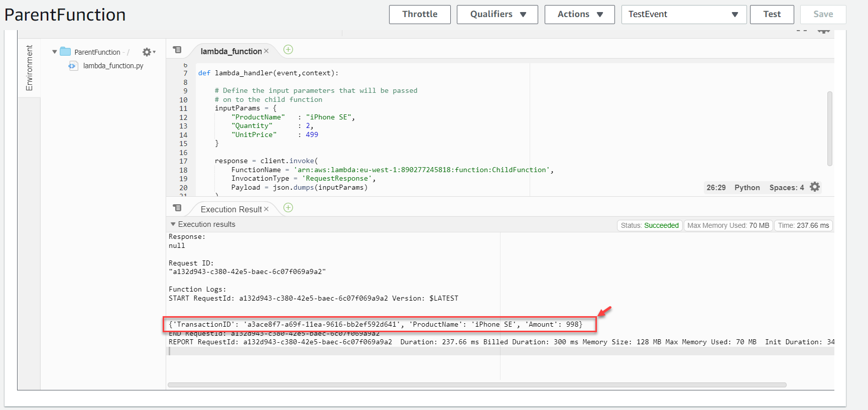Open the Environment side panel

29,68
